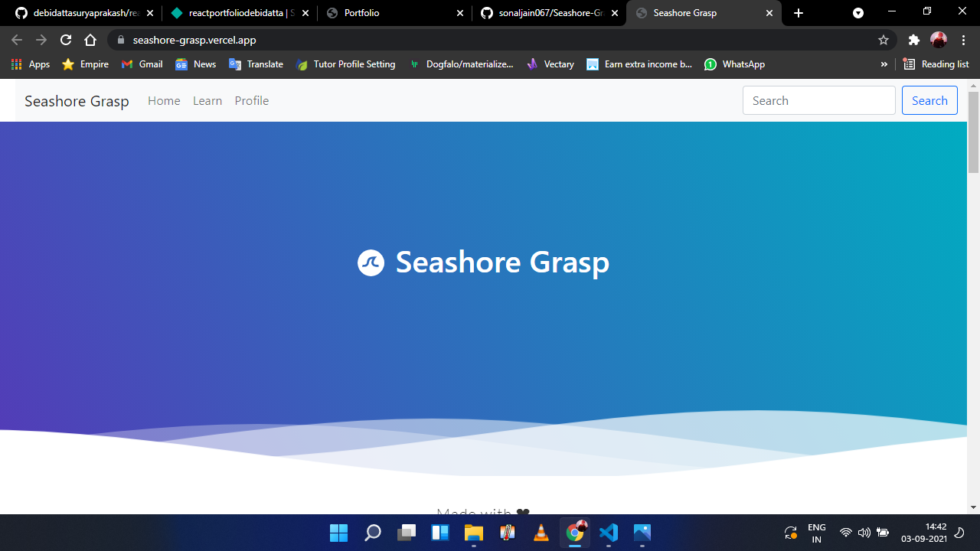
Task: Open the volume speaker tray icon
Action: point(864,533)
